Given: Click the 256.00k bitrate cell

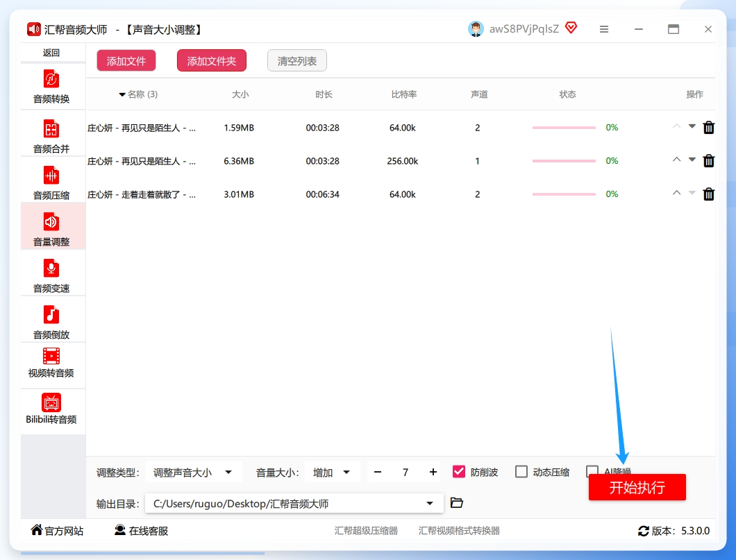Looking at the screenshot, I should (x=402, y=161).
